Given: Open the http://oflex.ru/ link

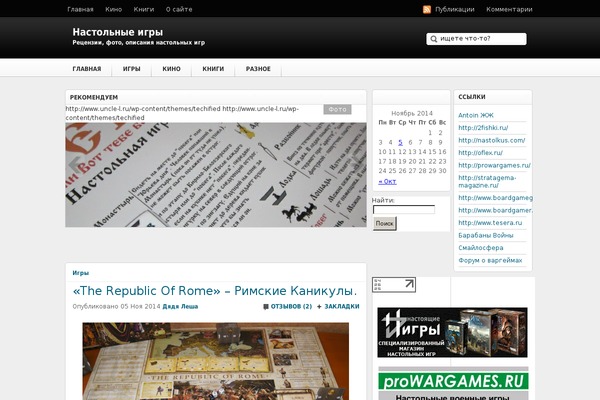Looking at the screenshot, I should 480,153.
